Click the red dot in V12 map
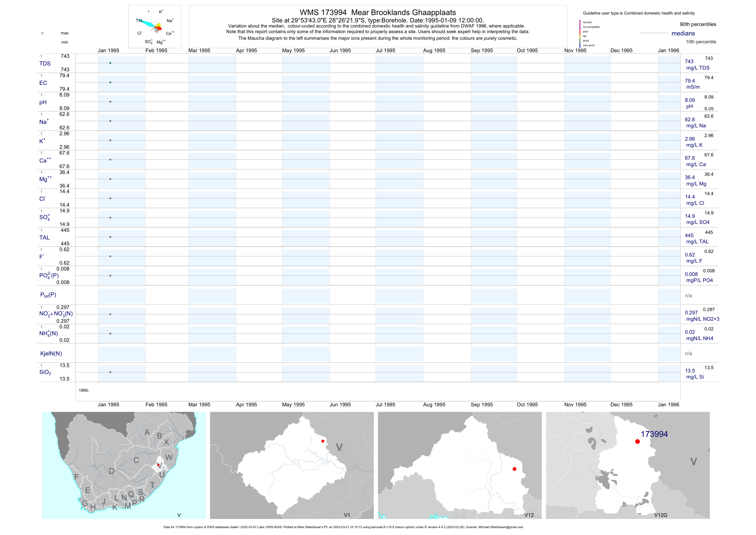 click(514, 469)
